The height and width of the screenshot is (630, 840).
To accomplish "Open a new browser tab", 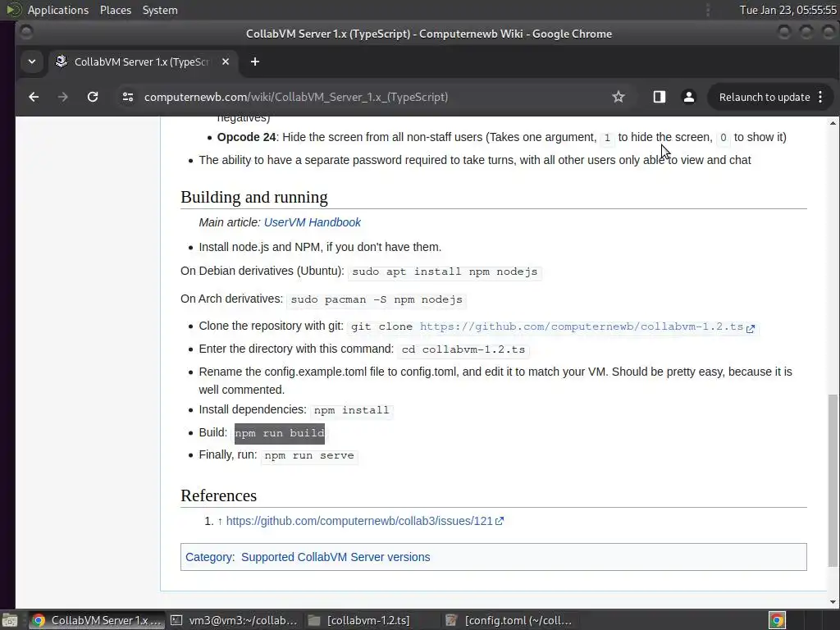I will pos(255,62).
